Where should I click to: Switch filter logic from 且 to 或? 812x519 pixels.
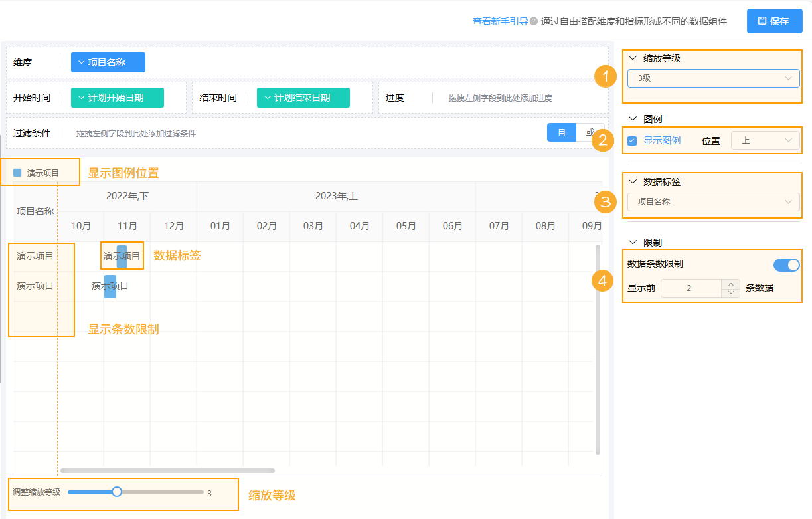click(x=590, y=132)
